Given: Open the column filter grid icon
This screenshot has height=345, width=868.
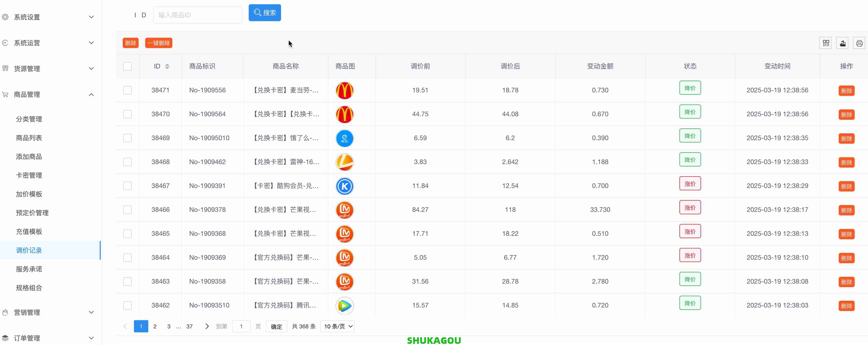Looking at the screenshot, I should (x=826, y=43).
